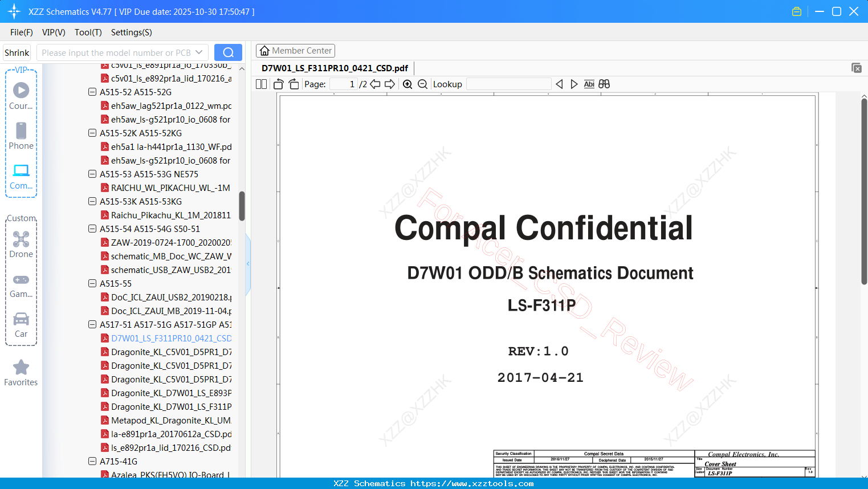Viewport: 868px width, 489px height.
Task: Zoom in on the PDF
Action: click(407, 84)
